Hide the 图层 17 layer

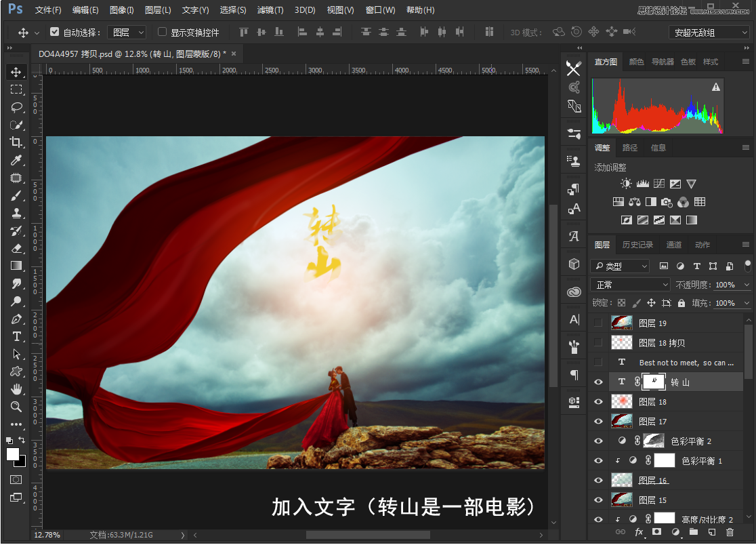pos(598,421)
